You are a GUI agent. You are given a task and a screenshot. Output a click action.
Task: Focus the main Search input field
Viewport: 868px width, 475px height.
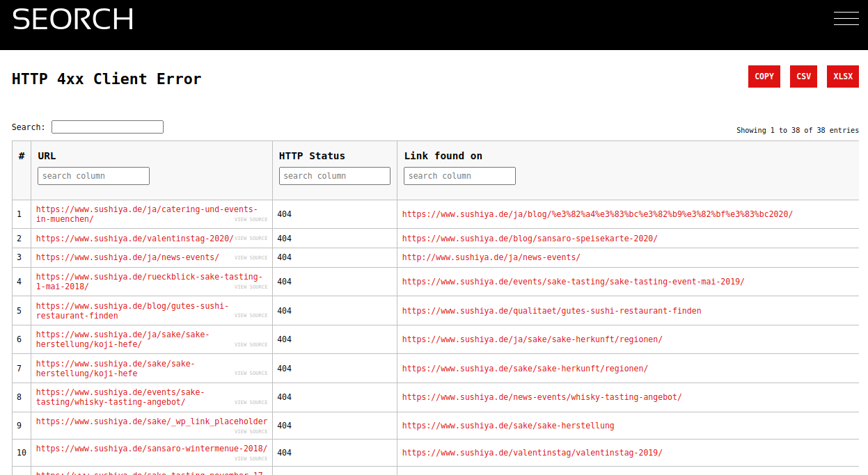107,127
